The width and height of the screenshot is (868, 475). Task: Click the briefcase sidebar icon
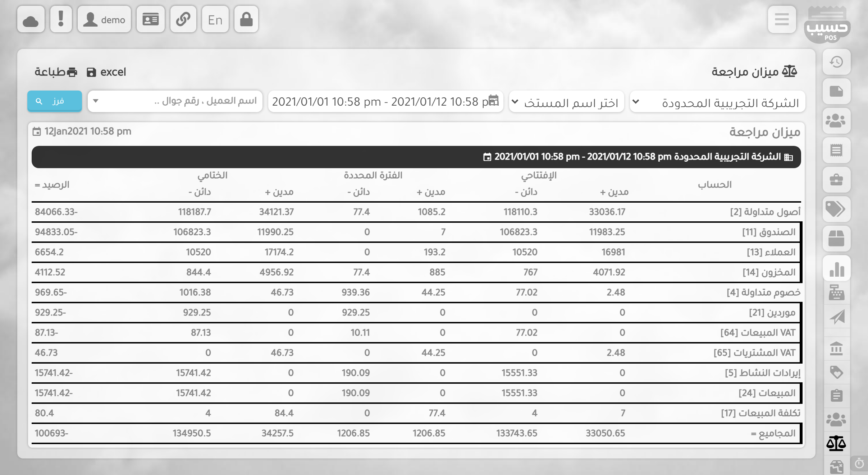coord(836,180)
